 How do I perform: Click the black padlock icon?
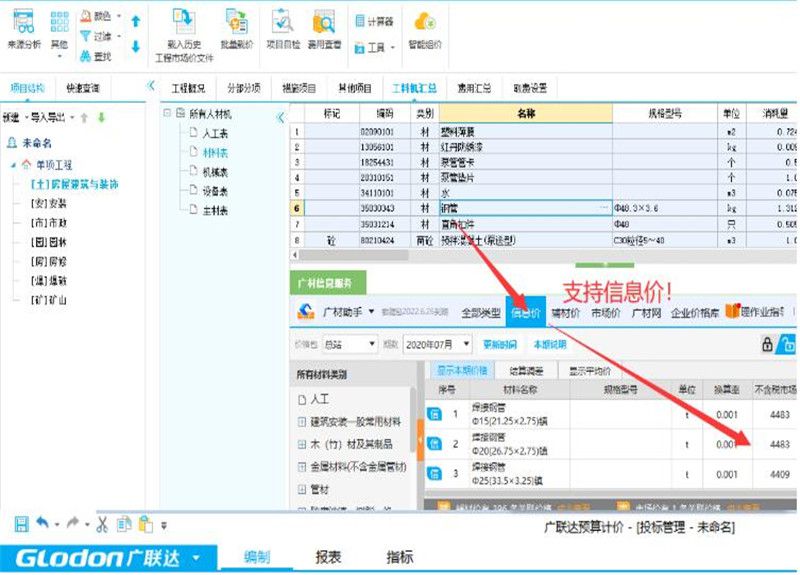[x=767, y=344]
